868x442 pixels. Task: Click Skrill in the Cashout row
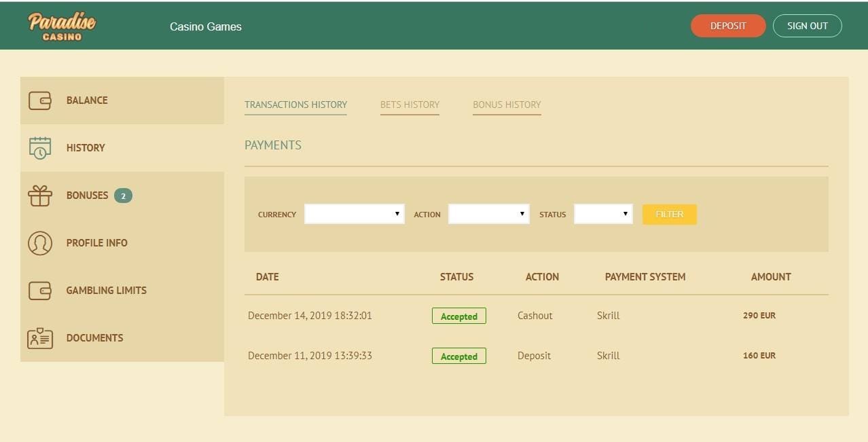coord(609,316)
